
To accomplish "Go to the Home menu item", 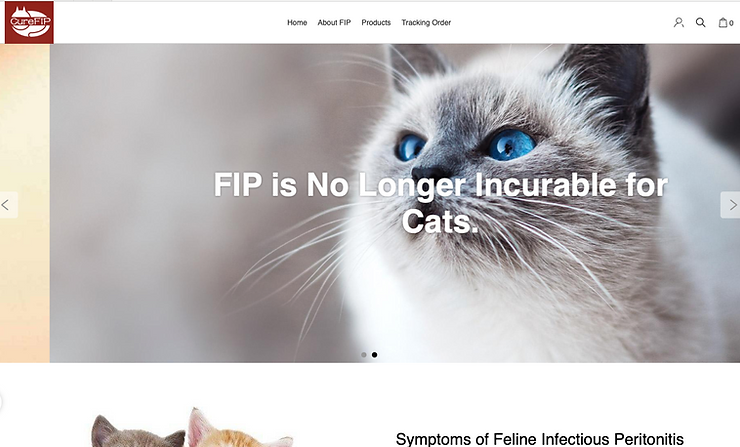I will (297, 22).
